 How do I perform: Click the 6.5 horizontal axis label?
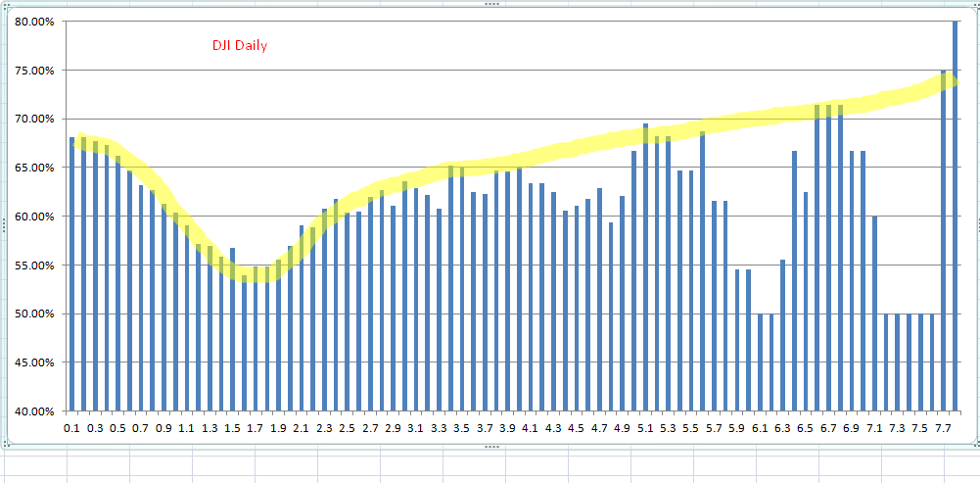click(807, 428)
